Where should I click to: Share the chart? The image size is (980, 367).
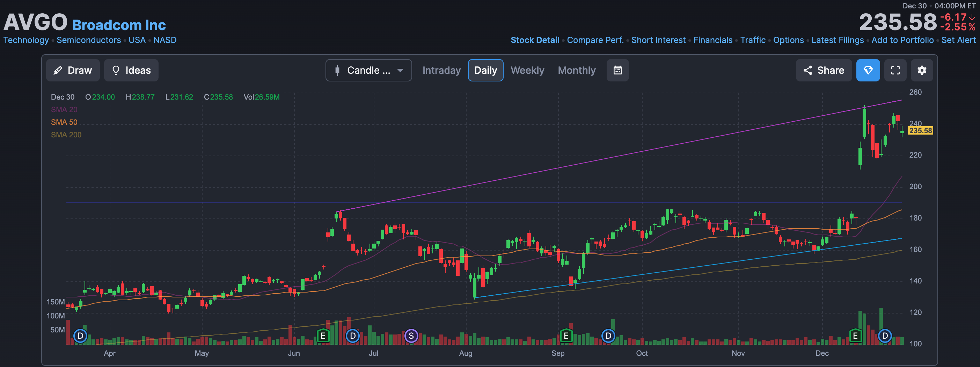(824, 71)
